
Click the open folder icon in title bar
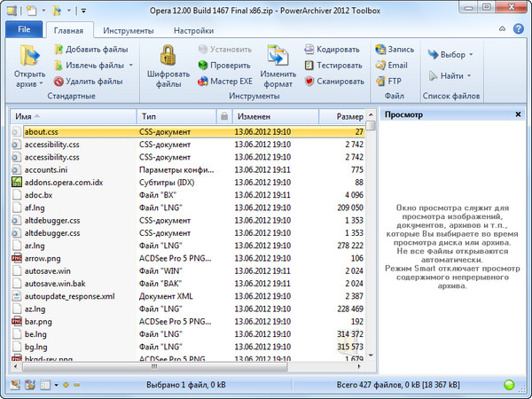point(57,11)
